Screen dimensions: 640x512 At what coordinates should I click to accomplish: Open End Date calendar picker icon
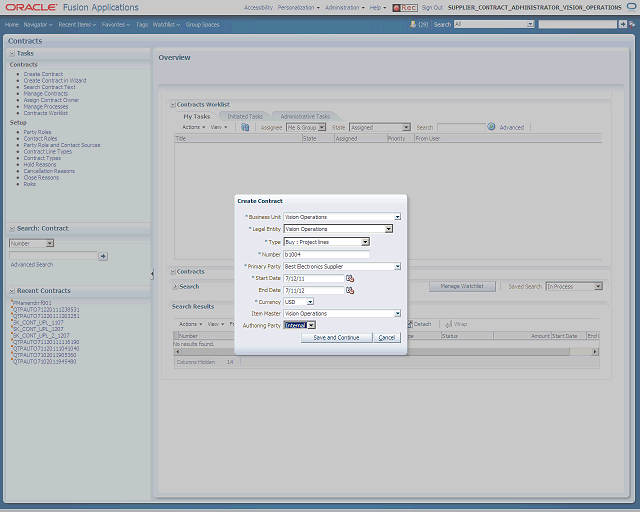(350, 291)
